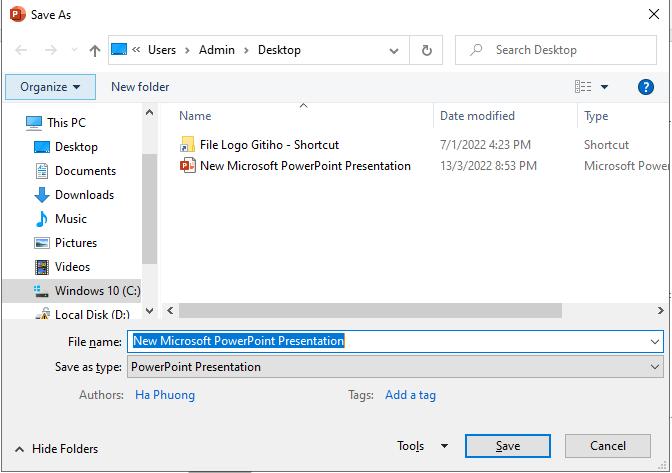Go back using the Back arrow
This screenshot has width=672, height=473.
point(21,50)
